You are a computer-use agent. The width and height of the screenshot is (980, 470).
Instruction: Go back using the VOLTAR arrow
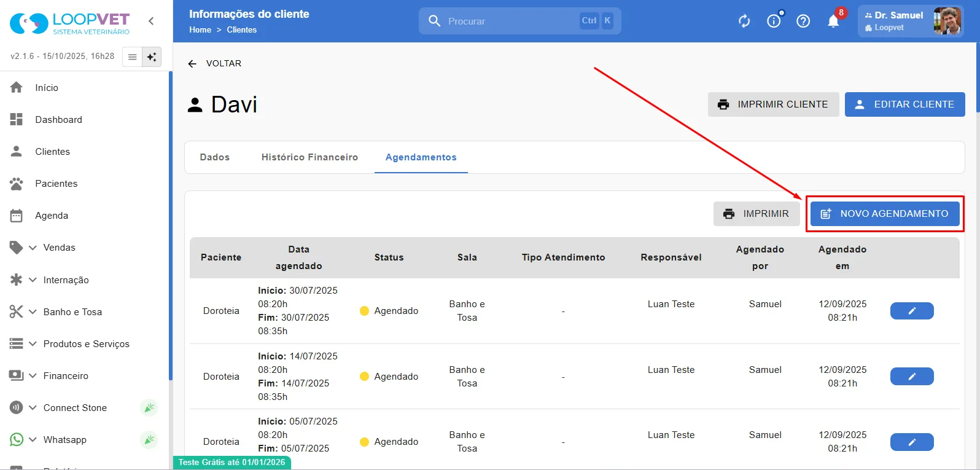214,63
